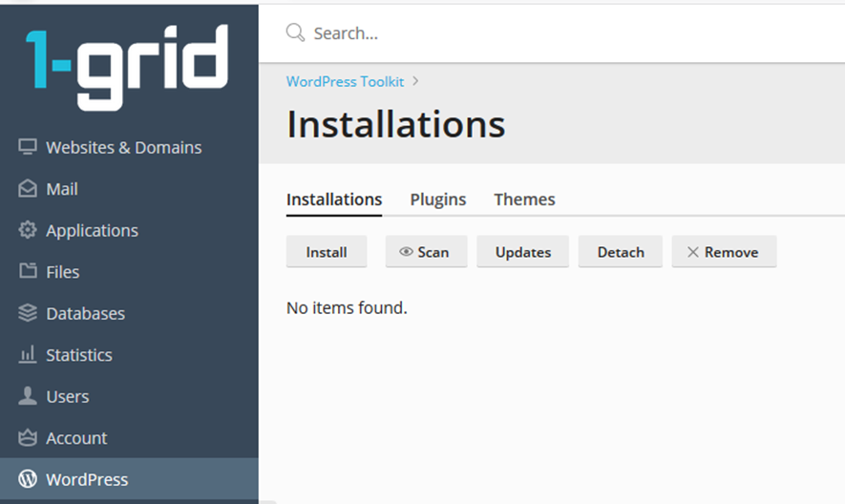Click the Detach button
Screen dimensions: 845x504
pos(621,252)
